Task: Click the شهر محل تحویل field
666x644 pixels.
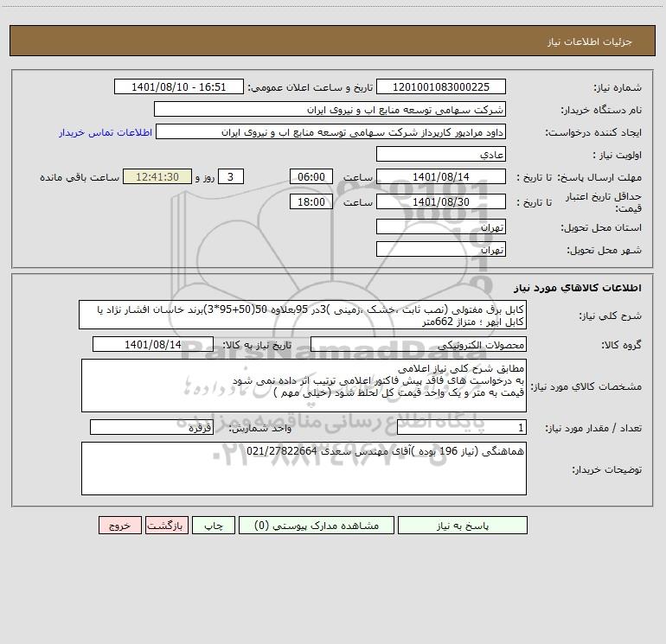Action: tap(441, 250)
